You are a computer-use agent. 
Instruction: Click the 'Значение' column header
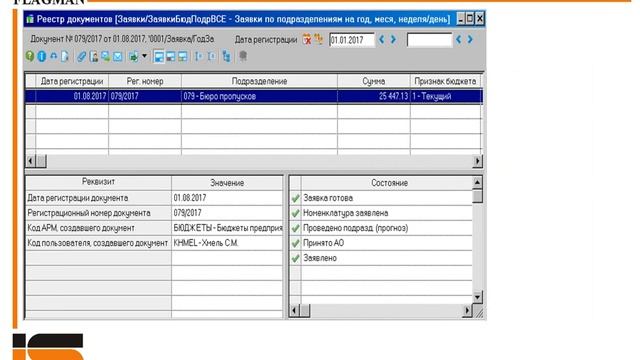click(227, 182)
